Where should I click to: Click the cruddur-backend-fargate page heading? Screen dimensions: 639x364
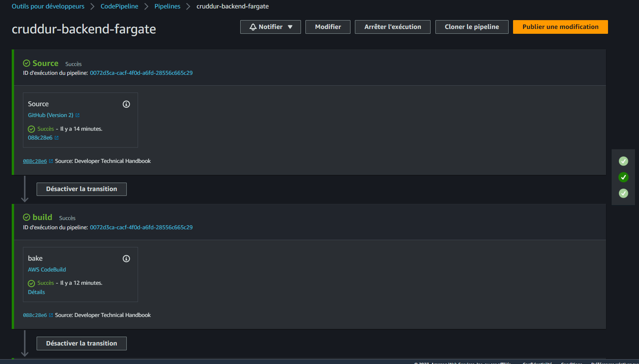[84, 29]
